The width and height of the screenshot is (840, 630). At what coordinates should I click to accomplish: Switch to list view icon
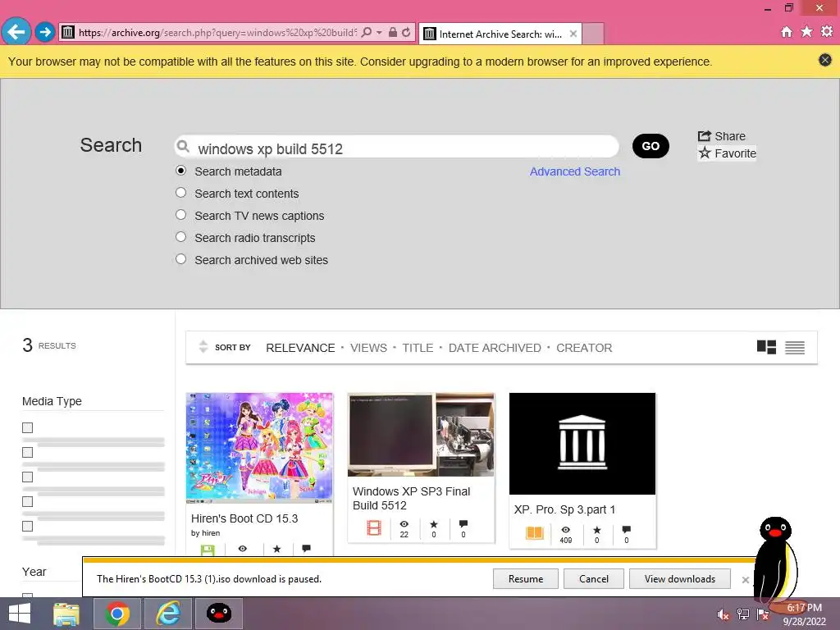795,348
